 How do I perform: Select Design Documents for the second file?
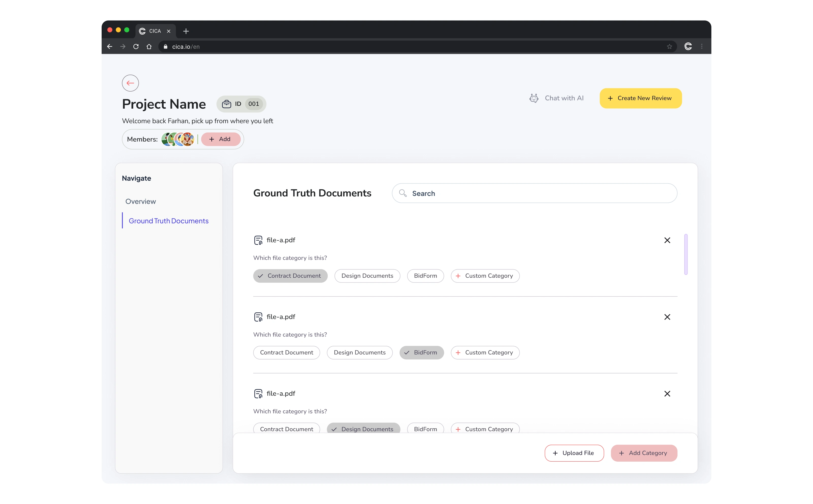(359, 353)
